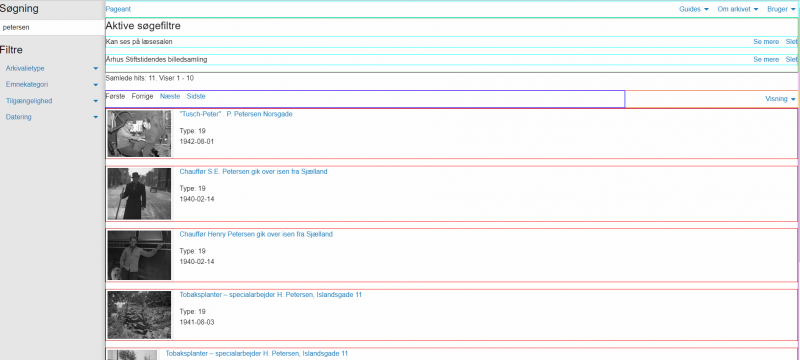Open the Om arkivet menu
The image size is (800, 360).
(x=738, y=9)
